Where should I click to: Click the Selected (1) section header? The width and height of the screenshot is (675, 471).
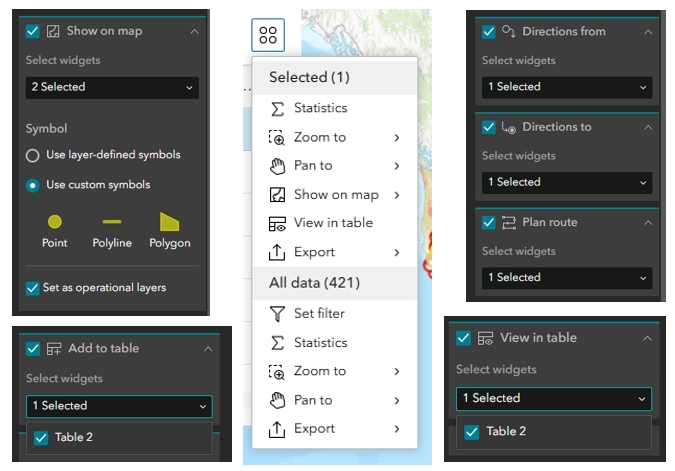(x=334, y=77)
